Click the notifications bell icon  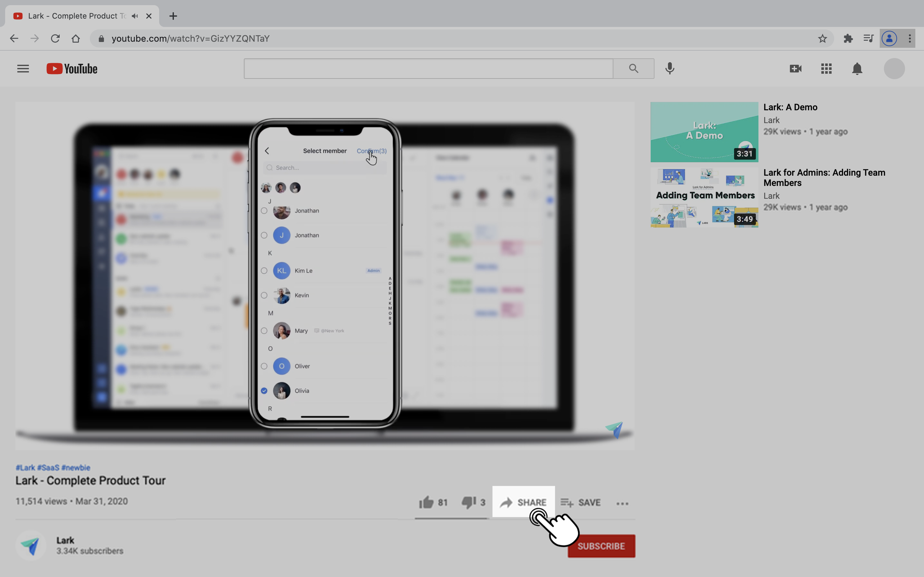[x=858, y=69]
